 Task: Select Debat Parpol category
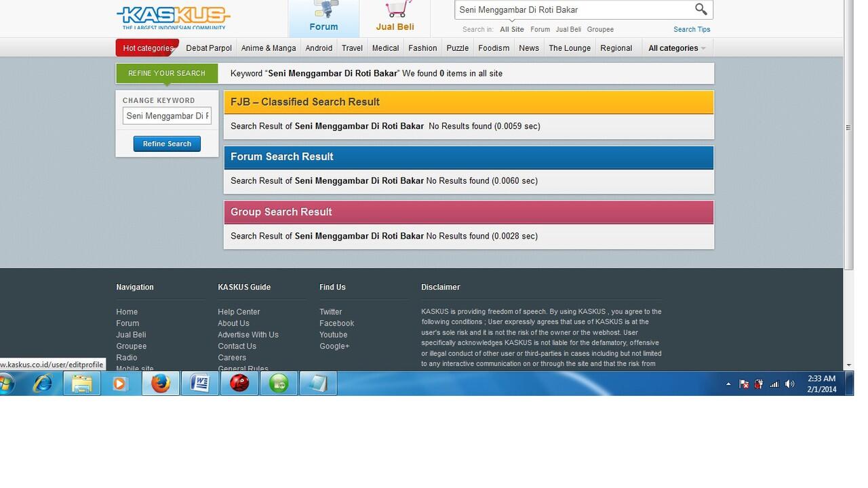(209, 48)
